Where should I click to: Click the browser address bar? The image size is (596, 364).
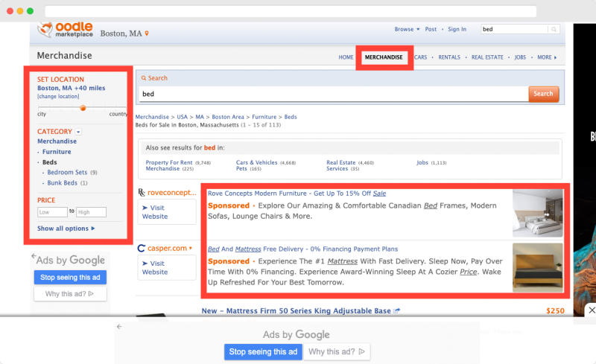coord(291,11)
